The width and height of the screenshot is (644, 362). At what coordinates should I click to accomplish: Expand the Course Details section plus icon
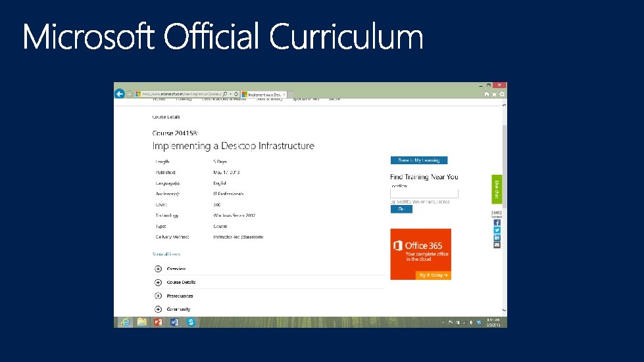pyautogui.click(x=158, y=283)
